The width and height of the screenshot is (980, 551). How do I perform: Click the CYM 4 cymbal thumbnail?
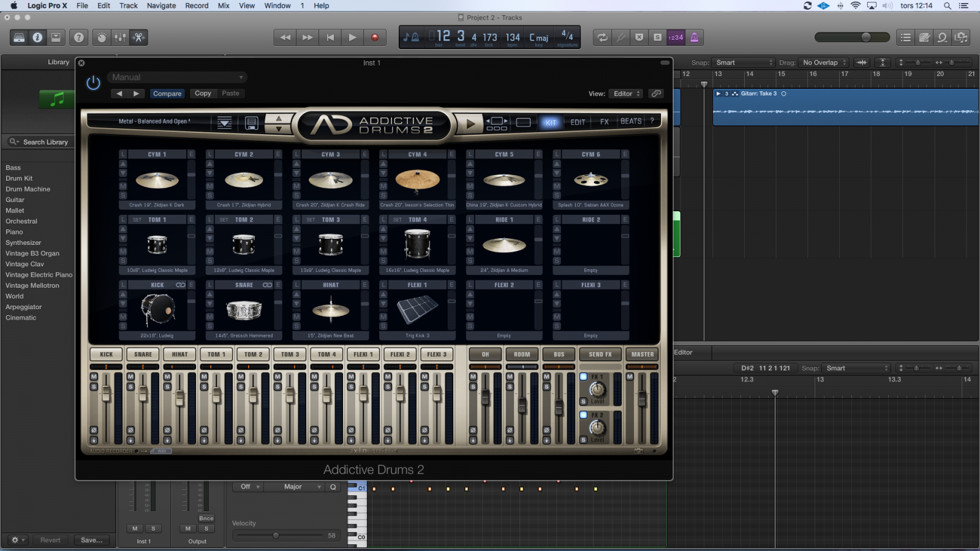click(418, 179)
